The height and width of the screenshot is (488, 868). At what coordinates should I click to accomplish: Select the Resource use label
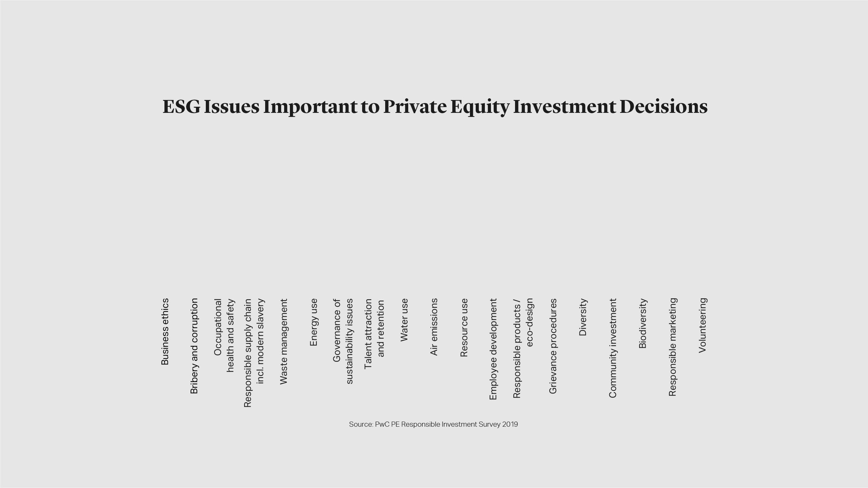pos(464,327)
